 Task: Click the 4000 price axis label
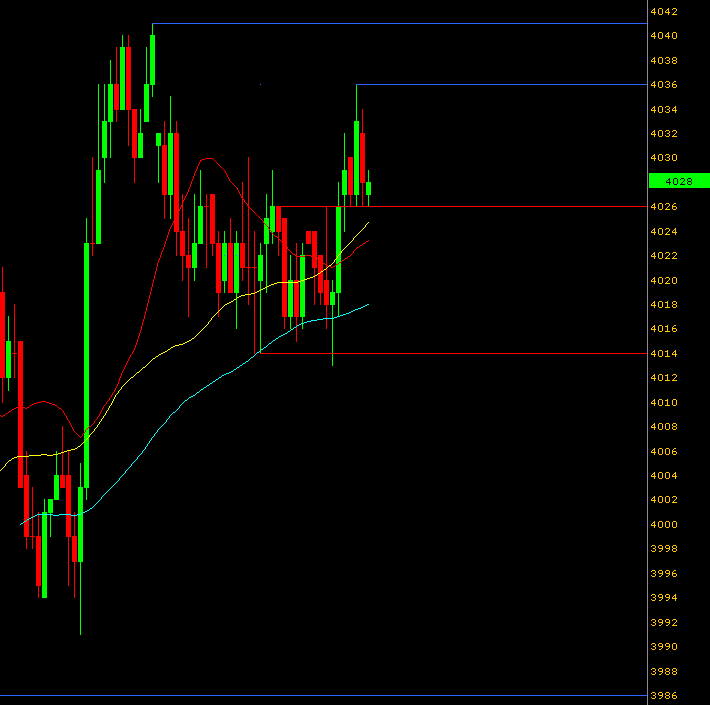(x=664, y=524)
